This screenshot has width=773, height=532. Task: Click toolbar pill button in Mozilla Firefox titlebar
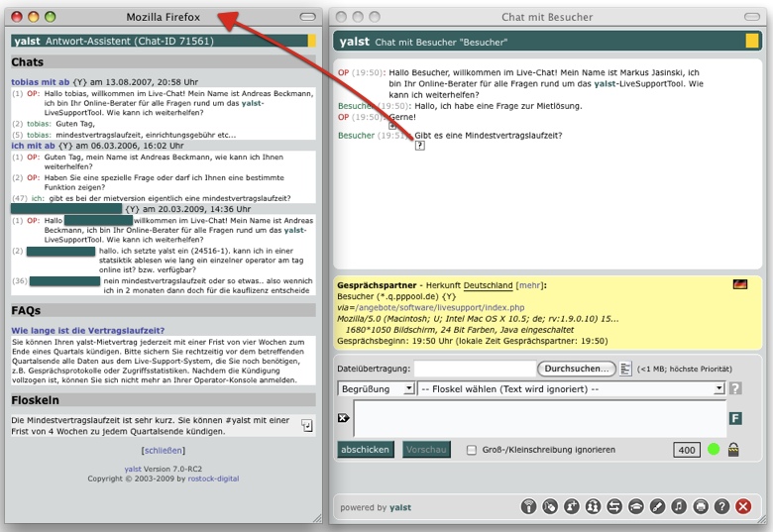pos(307,17)
